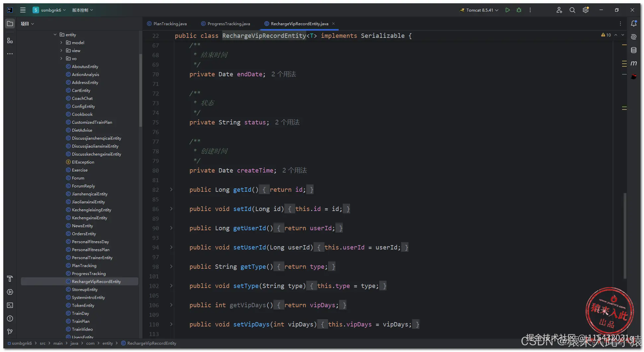
Task: Open the ssmbgnk6 project dropdown
Action: [49, 10]
